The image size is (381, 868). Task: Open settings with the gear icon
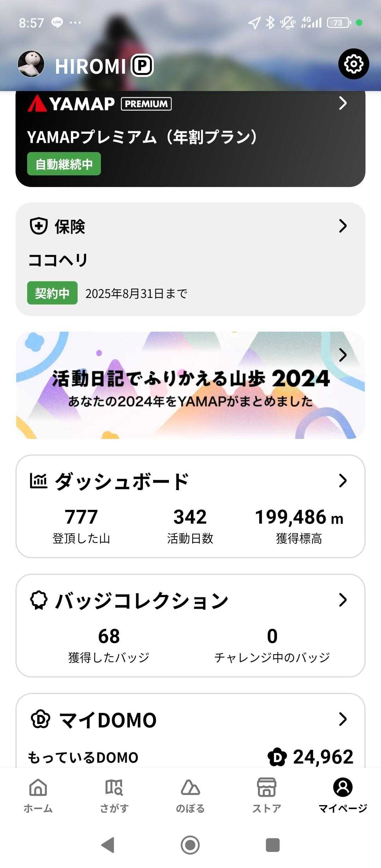point(353,64)
